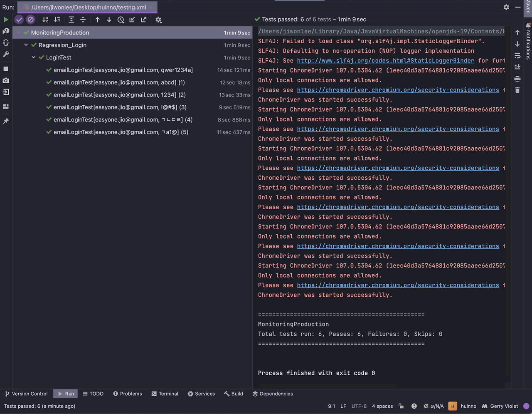This screenshot has width=532, height=414.
Task: Toggle Sort Alphabetically button
Action: click(x=45, y=20)
